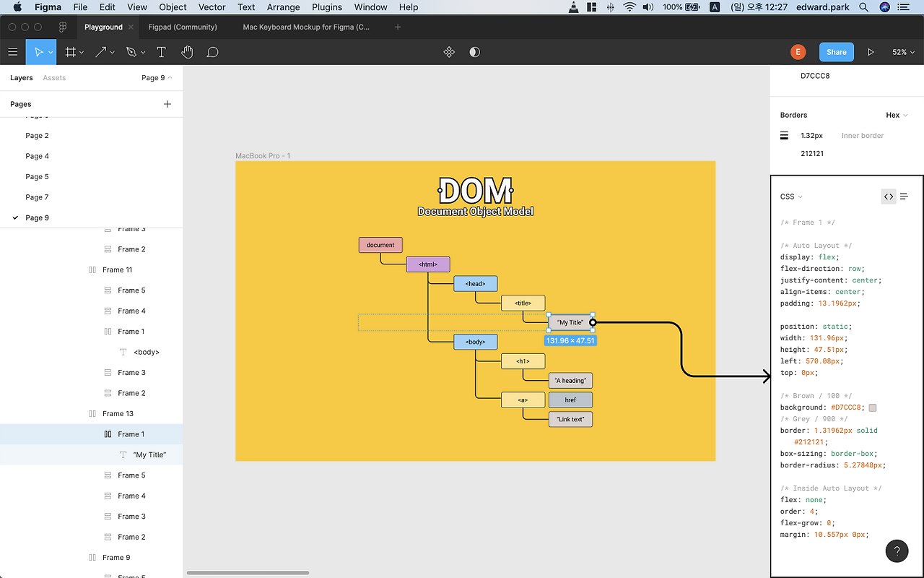Select the pink document node on canvas
Screen dimensions: 924x578
point(380,245)
